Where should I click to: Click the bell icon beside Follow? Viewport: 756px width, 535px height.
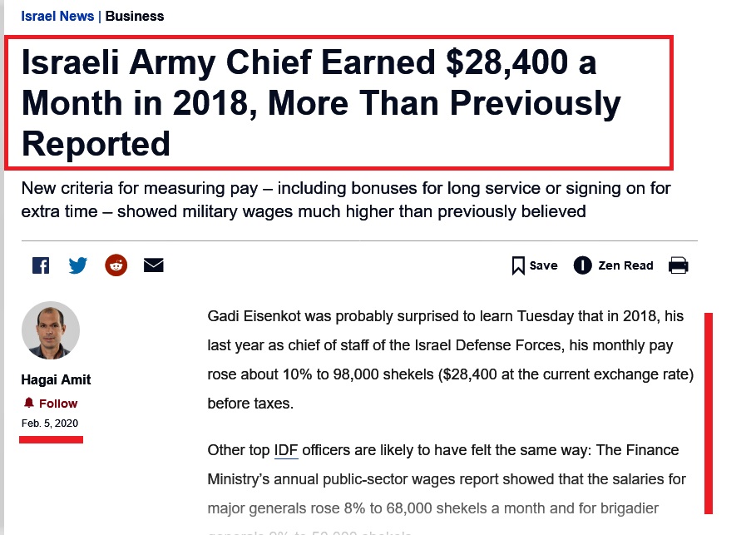point(29,403)
